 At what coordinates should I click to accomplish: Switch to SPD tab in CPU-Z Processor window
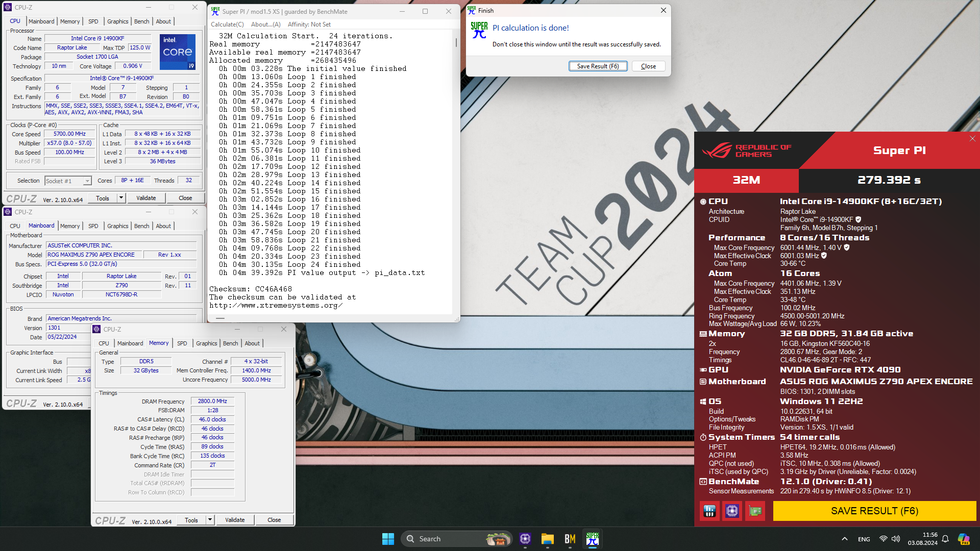coord(93,21)
